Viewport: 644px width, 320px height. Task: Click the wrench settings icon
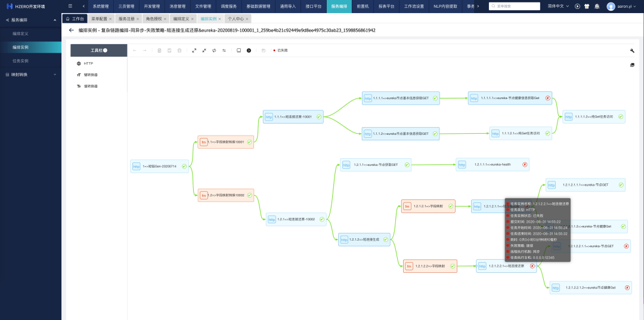coord(632,51)
